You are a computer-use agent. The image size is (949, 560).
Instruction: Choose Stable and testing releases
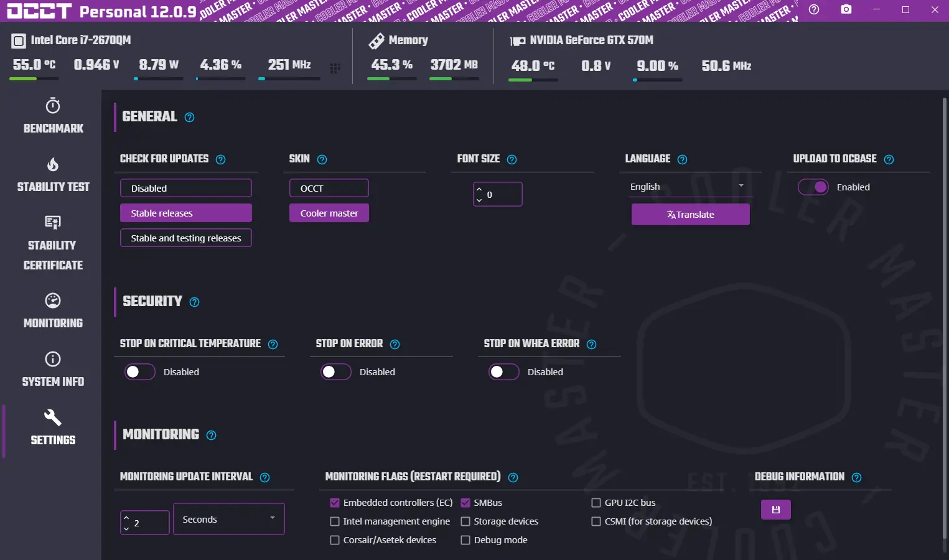186,238
